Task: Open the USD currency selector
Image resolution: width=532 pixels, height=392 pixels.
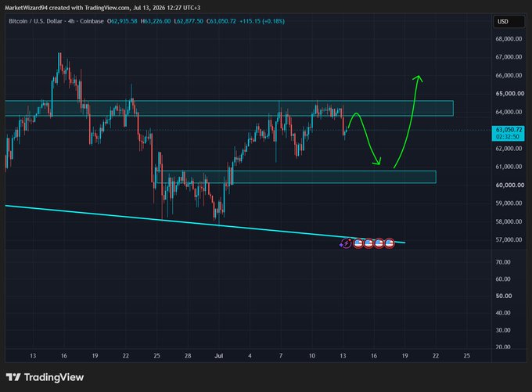Action: pos(509,21)
